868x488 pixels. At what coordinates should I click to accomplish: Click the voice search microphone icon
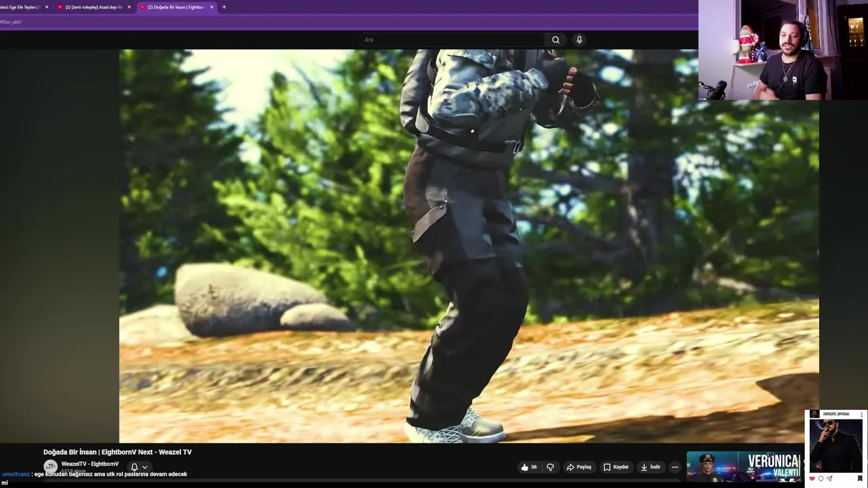point(579,39)
